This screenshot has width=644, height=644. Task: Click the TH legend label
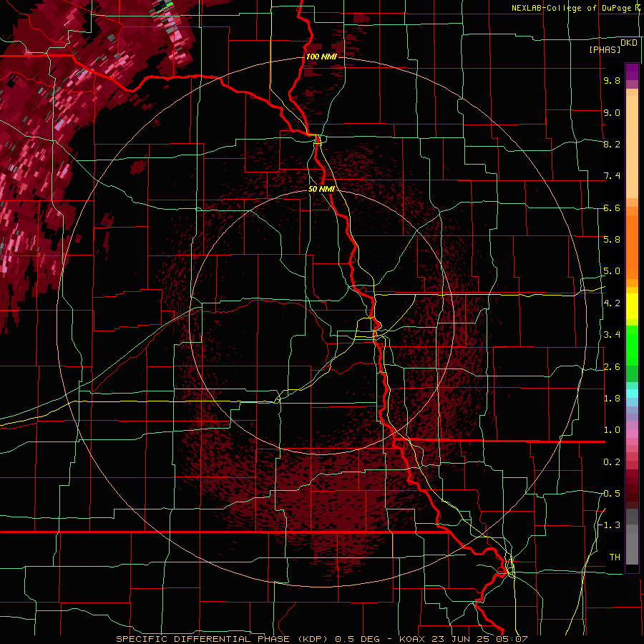pyautogui.click(x=615, y=557)
